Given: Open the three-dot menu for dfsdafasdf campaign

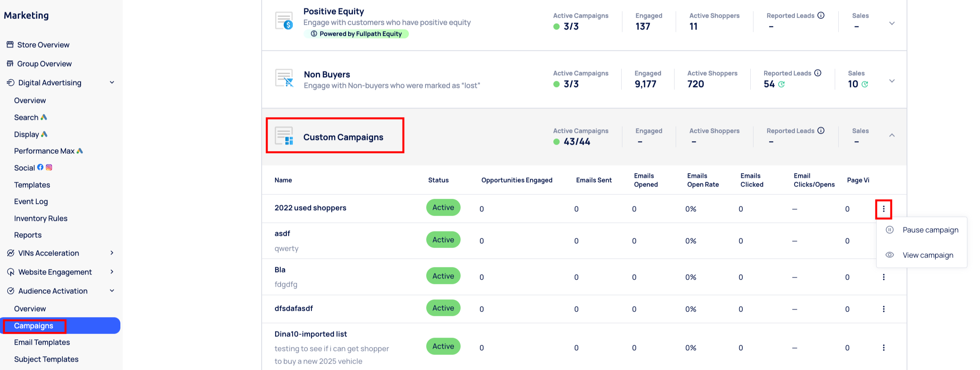Looking at the screenshot, I should tap(883, 309).
